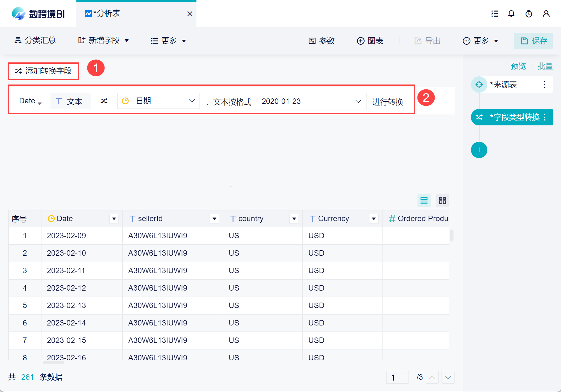
Task: Open the 新增字段 menu
Action: (x=103, y=41)
